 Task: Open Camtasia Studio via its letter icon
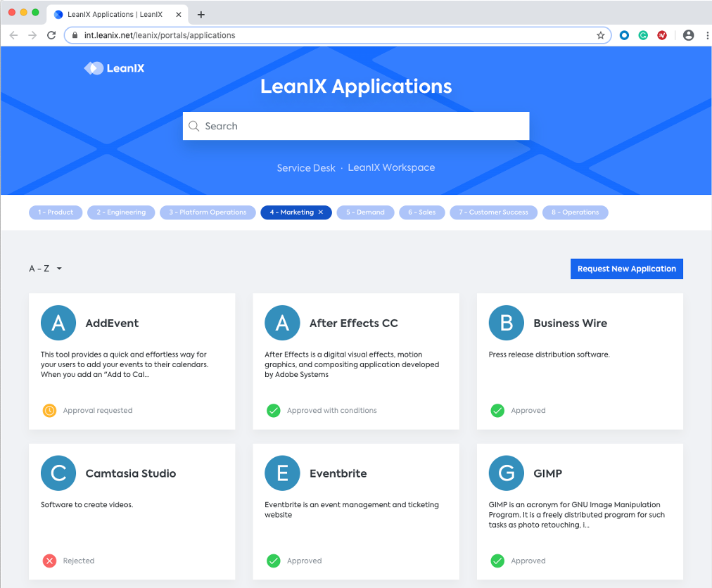[x=58, y=473]
